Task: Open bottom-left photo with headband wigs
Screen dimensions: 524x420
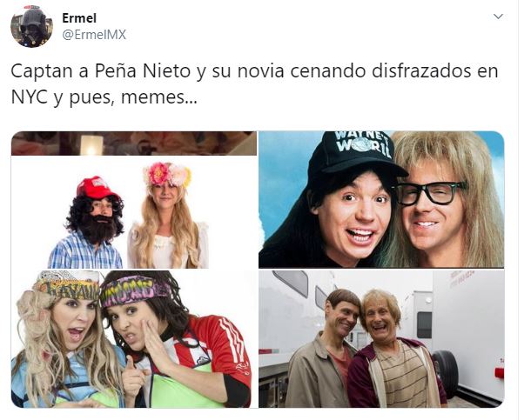Action: point(134,339)
